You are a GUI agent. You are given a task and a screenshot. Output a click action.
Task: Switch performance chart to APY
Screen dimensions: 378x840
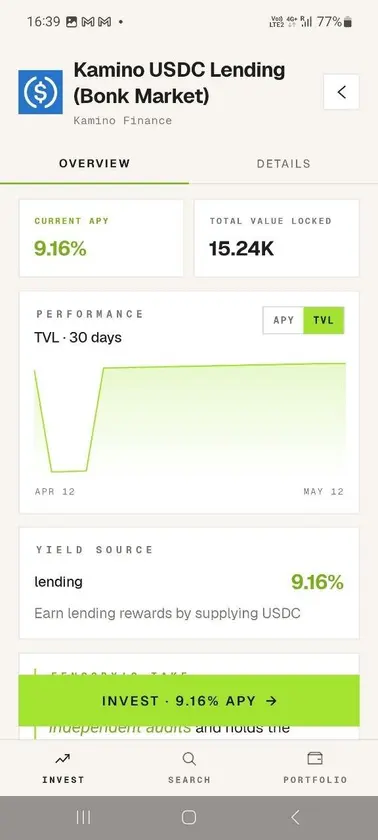(x=283, y=320)
